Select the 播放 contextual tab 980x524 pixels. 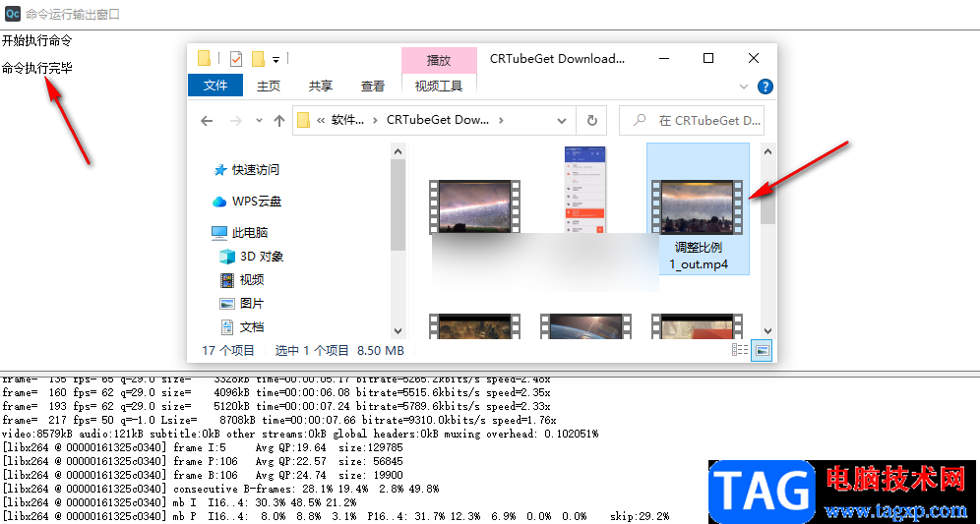pos(439,60)
